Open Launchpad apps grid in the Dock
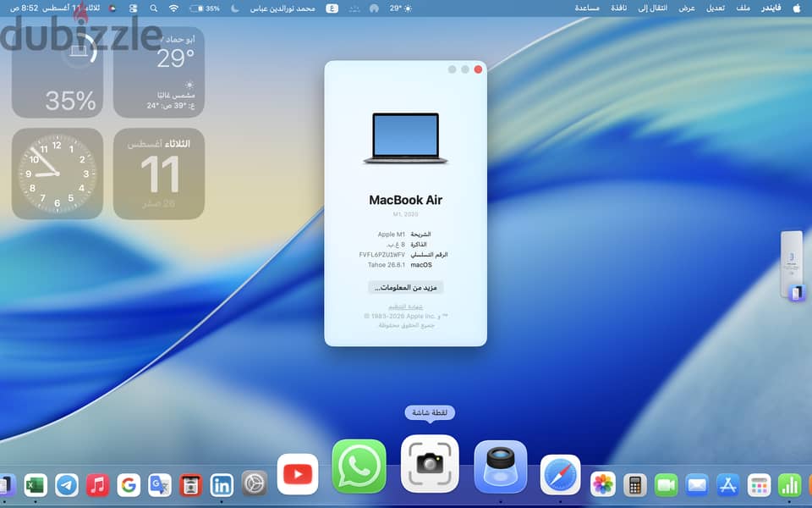 click(x=760, y=486)
